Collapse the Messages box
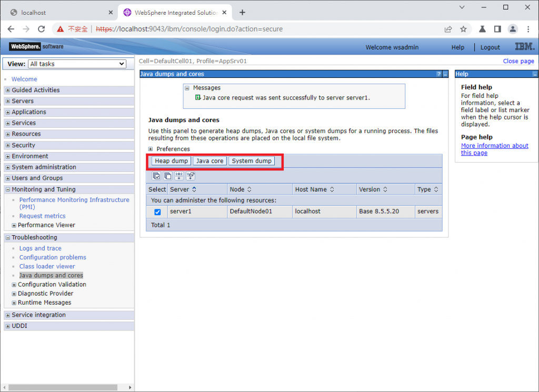The height and width of the screenshot is (392, 539). point(187,88)
